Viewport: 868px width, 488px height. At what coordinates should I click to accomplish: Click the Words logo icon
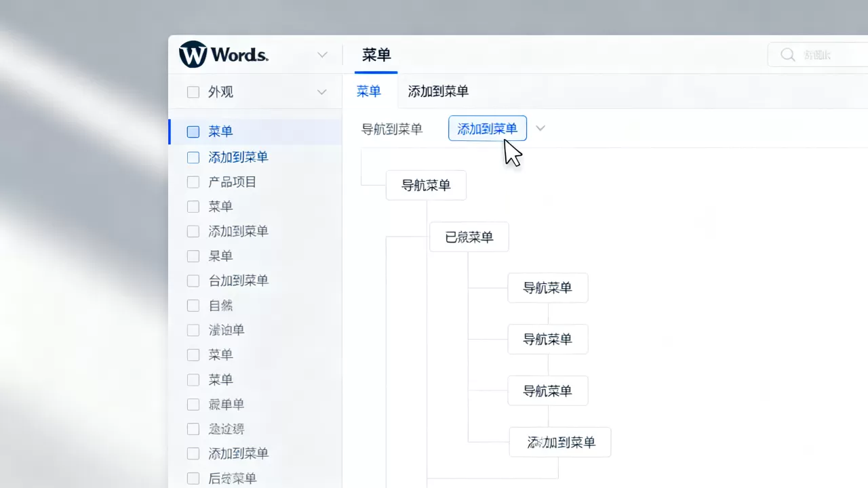[193, 55]
